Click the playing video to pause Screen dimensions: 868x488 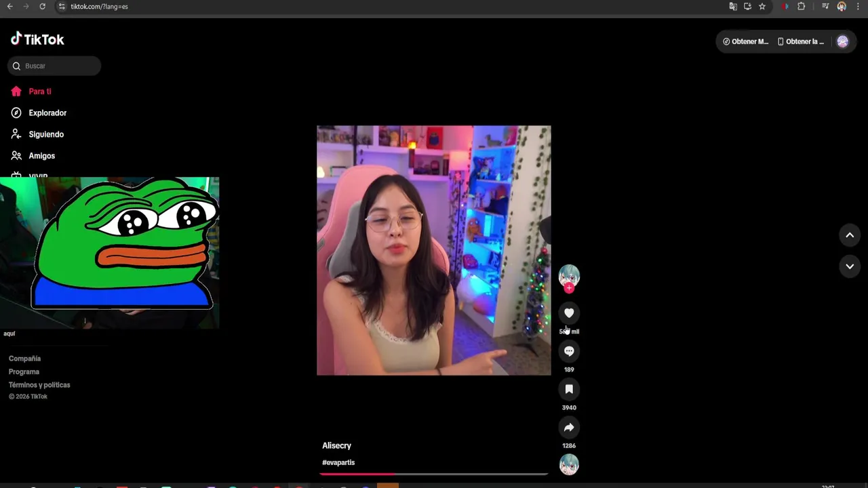(434, 250)
